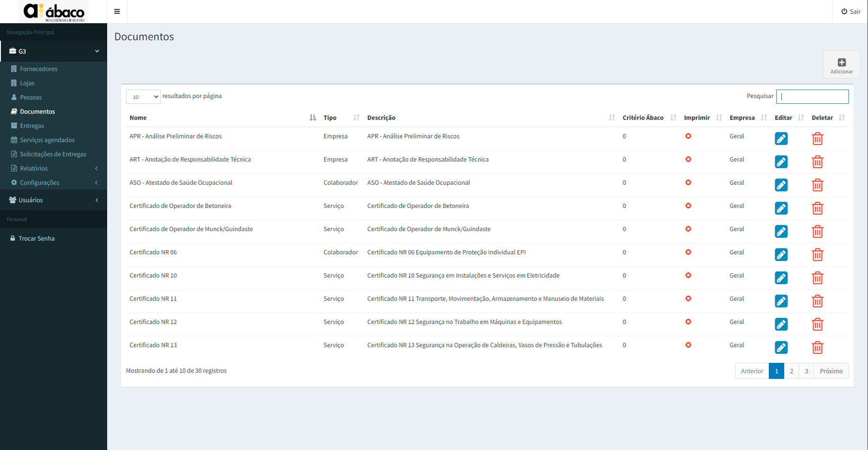Open Pessoas in the sidebar

[x=31, y=97]
